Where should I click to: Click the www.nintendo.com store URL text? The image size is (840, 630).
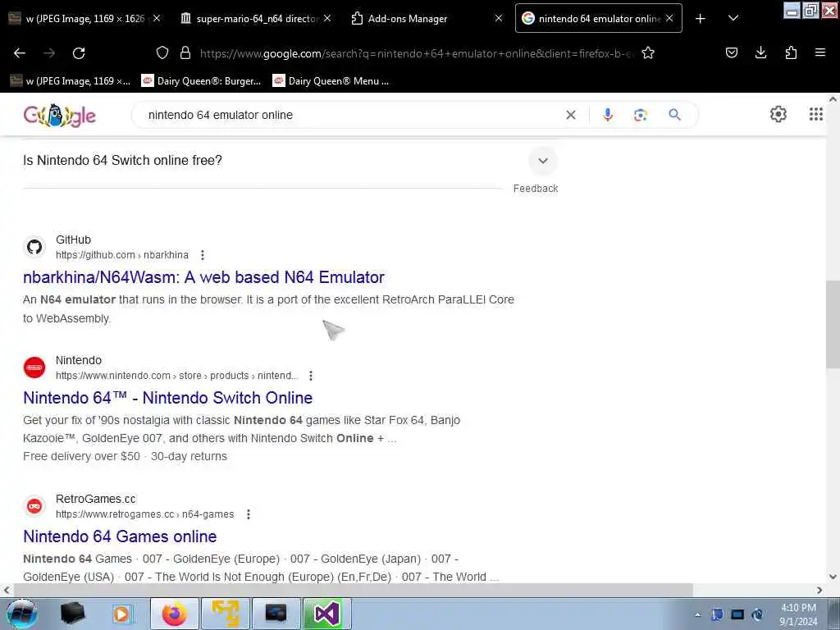(x=177, y=376)
